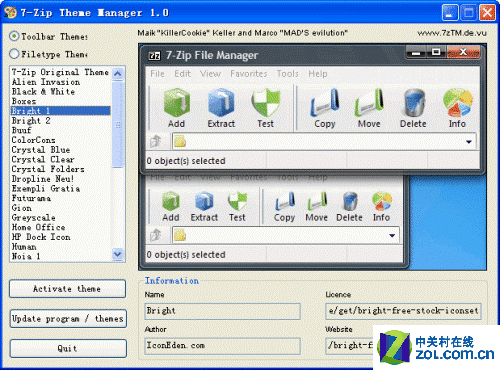Click the Add icon in lower preview toolbar
The image size is (500, 370).
(x=171, y=201)
